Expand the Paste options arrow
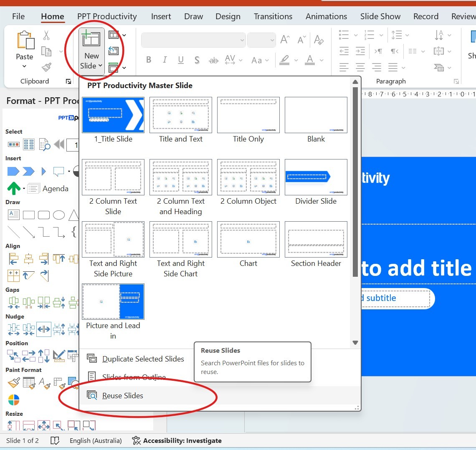 [24, 66]
